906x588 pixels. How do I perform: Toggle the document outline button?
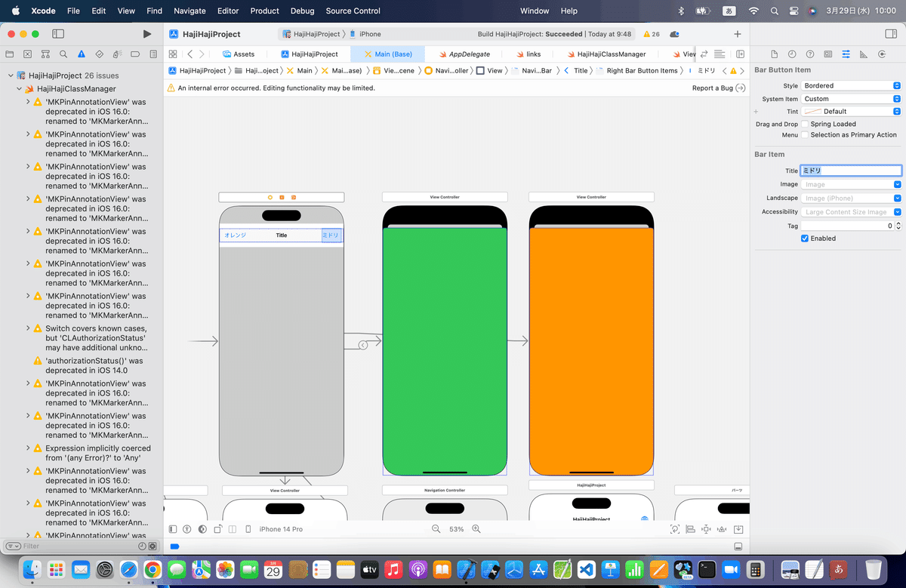click(x=173, y=529)
